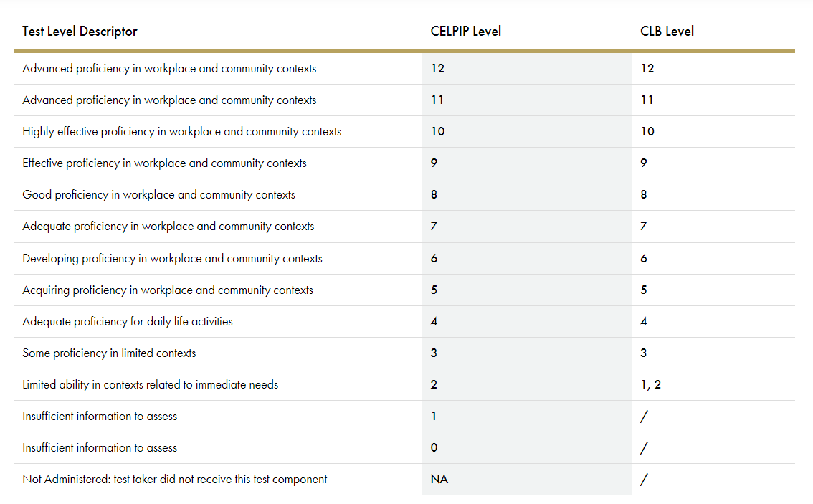The width and height of the screenshot is (813, 504).
Task: Click the CLB Level value 1, 2
Action: pos(651,385)
